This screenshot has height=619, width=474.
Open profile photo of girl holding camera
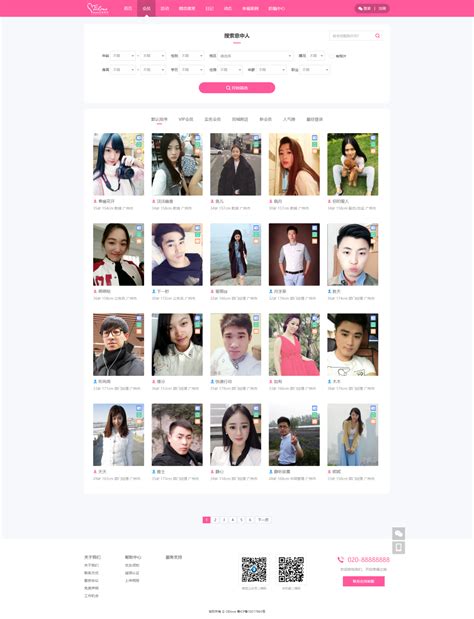point(118,164)
